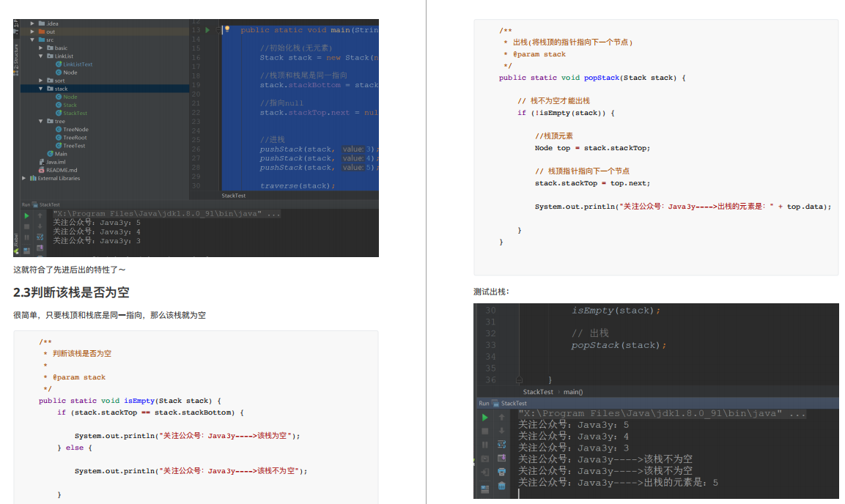This screenshot has height=504, width=845.
Task: Open the TreeNode class file
Action: pyautogui.click(x=75, y=130)
